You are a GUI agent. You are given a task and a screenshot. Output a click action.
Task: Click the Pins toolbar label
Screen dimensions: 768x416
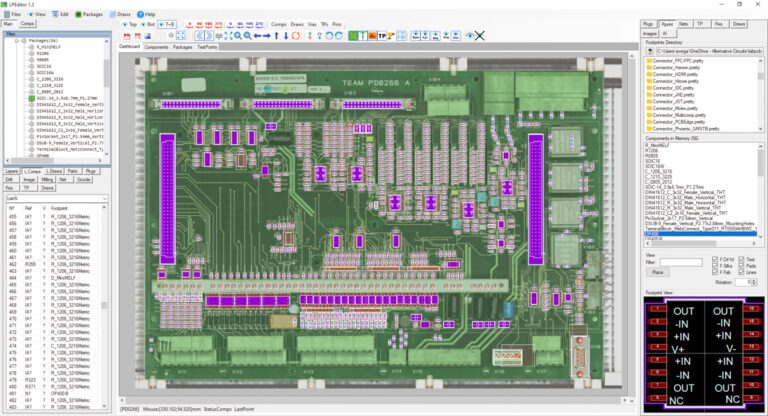[337, 24]
